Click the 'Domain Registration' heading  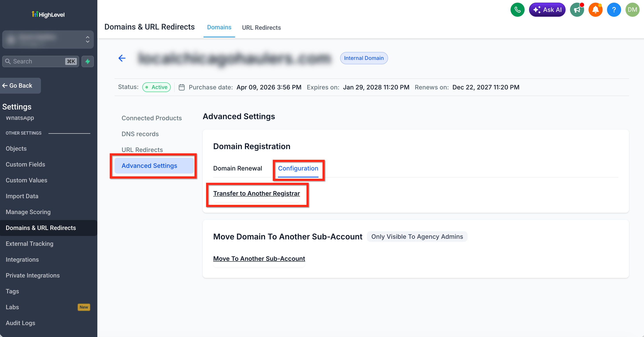point(252,146)
